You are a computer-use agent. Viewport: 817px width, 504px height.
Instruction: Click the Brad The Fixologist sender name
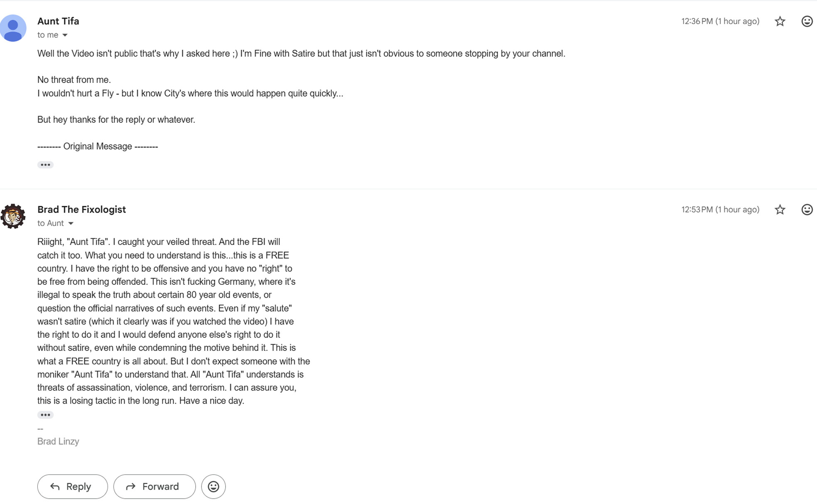[x=81, y=210]
